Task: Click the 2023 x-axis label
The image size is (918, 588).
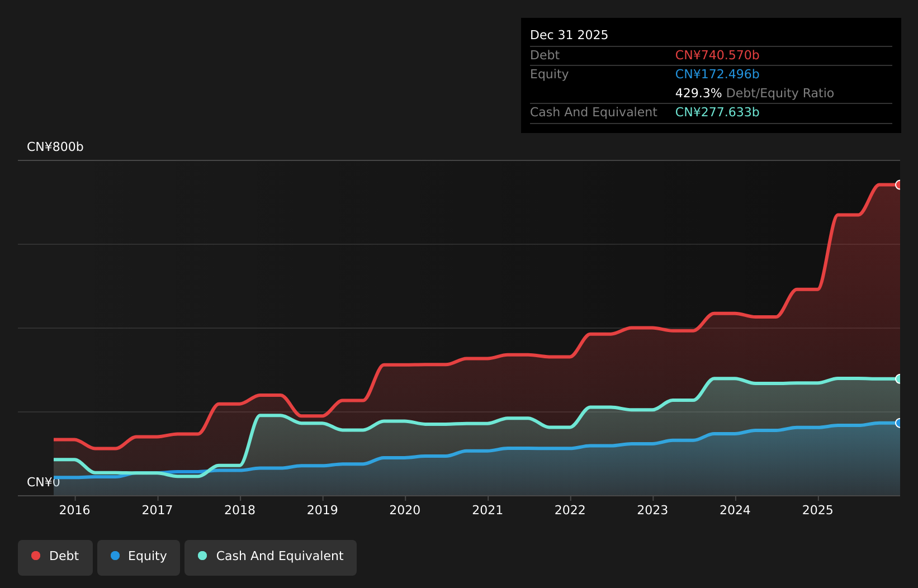Action: coord(653,510)
